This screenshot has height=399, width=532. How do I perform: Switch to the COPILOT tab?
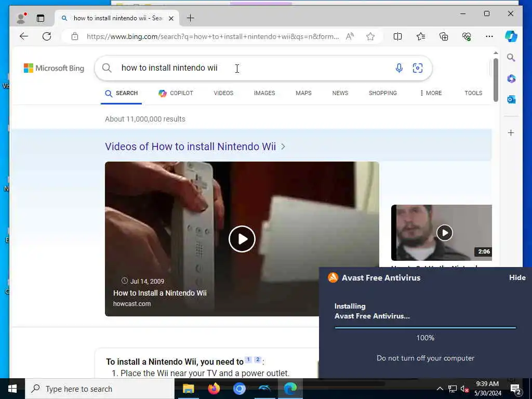[176, 94]
